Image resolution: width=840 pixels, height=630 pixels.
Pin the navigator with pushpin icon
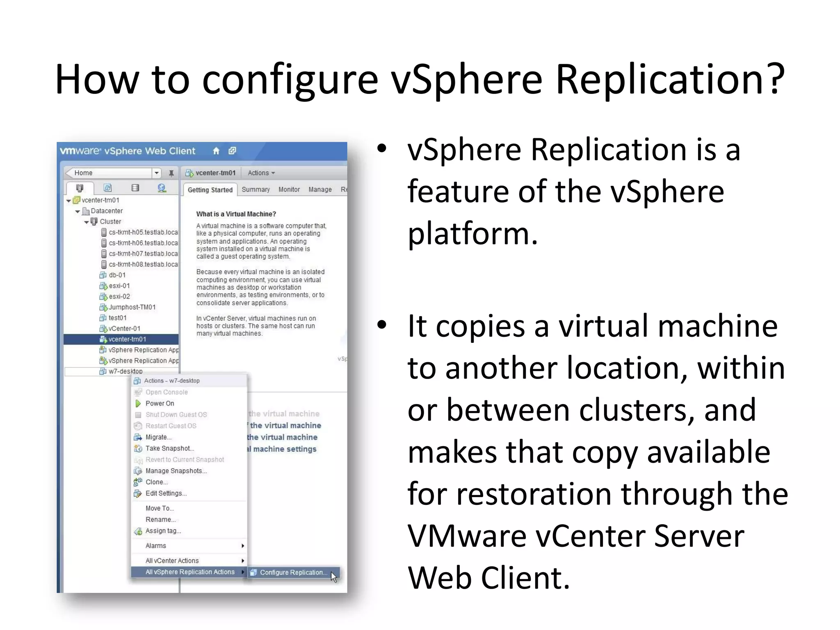[x=171, y=173]
